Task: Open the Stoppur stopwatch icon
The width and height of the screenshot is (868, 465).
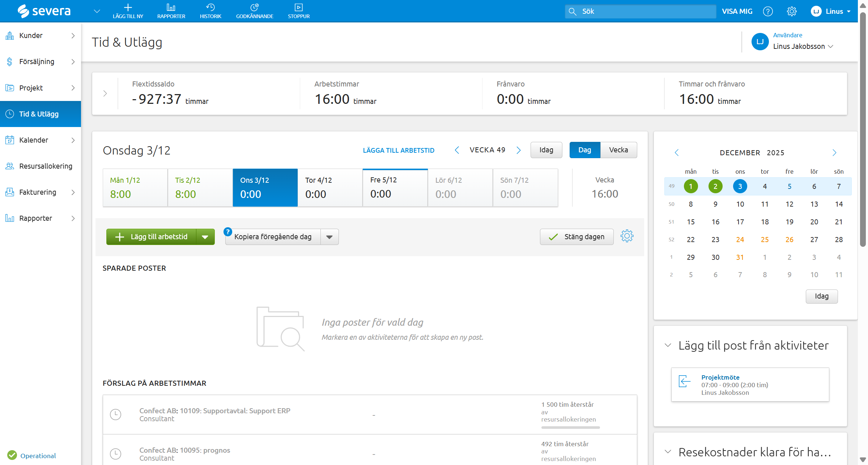Action: click(x=298, y=8)
